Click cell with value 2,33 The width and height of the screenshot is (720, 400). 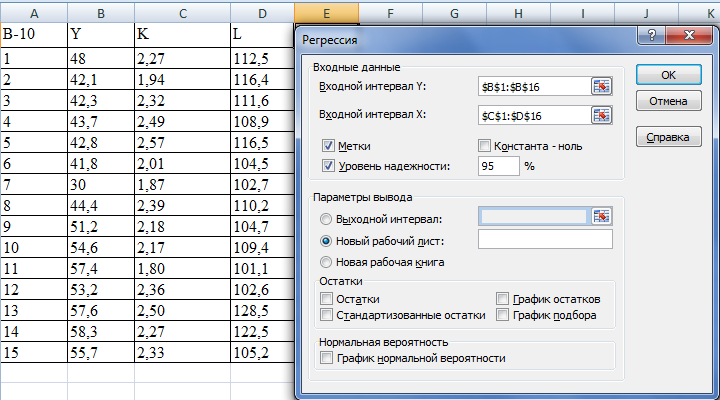[x=183, y=352]
